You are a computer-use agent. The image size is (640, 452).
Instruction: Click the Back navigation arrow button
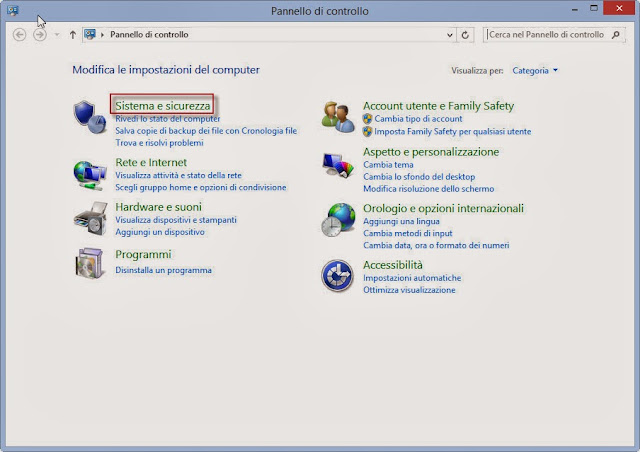point(19,34)
